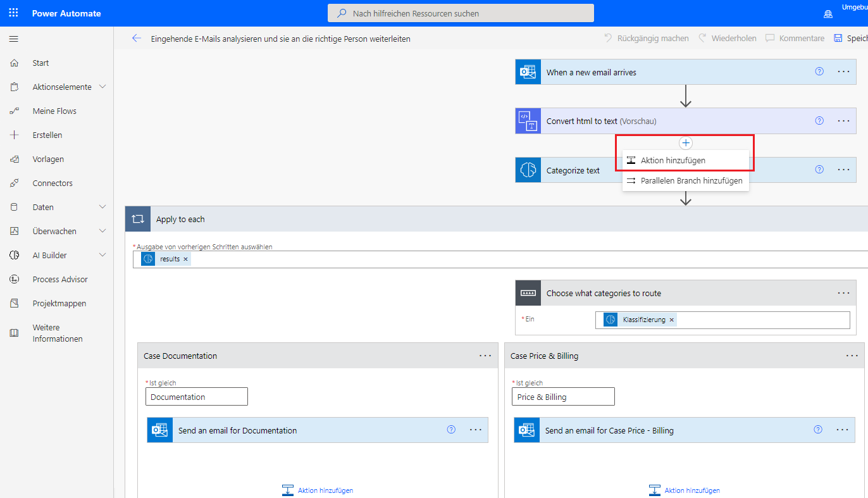Click the plus insert step button
The width and height of the screenshot is (868, 498).
point(686,143)
